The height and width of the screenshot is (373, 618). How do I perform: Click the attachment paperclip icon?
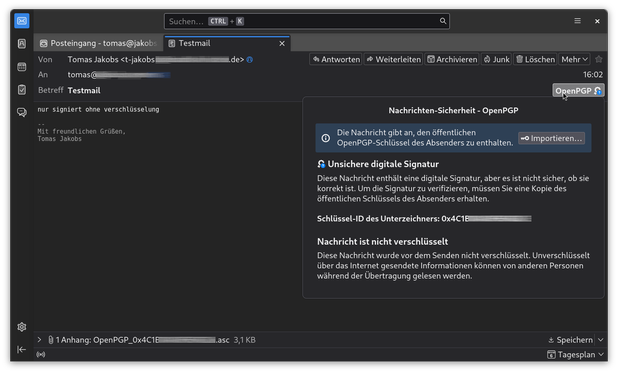[x=51, y=340]
